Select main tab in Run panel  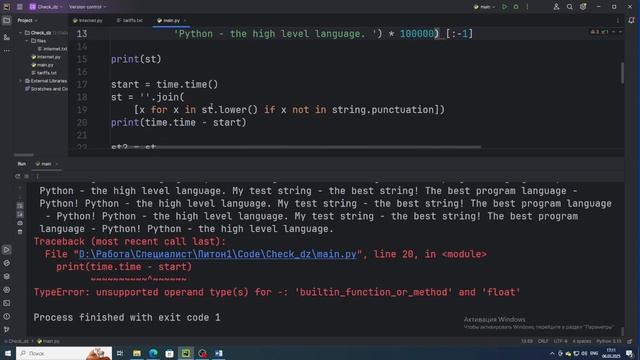[43, 164]
